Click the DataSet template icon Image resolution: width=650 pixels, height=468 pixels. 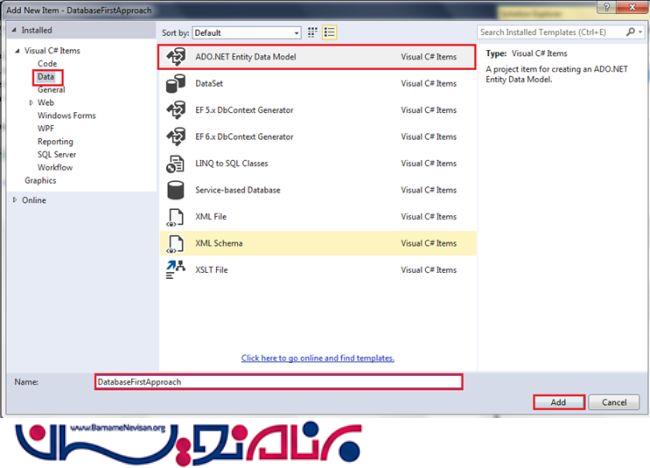[x=175, y=84]
